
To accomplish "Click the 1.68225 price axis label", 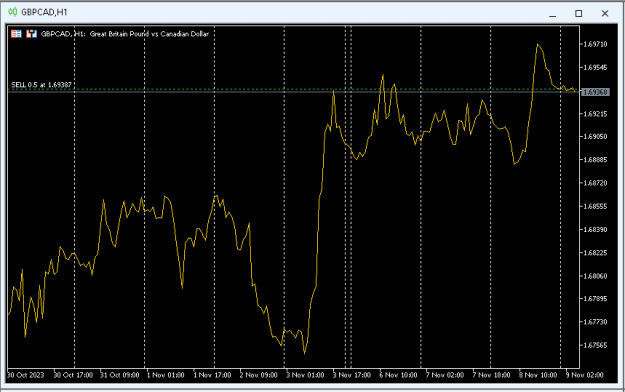I will click(x=596, y=252).
